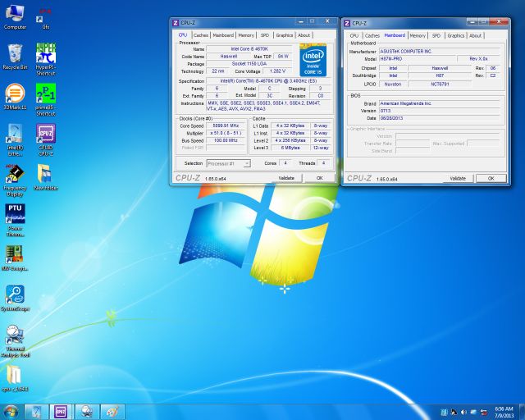525x420 pixels.
Task: Open the SystemScope desktop icon
Action: point(15,294)
